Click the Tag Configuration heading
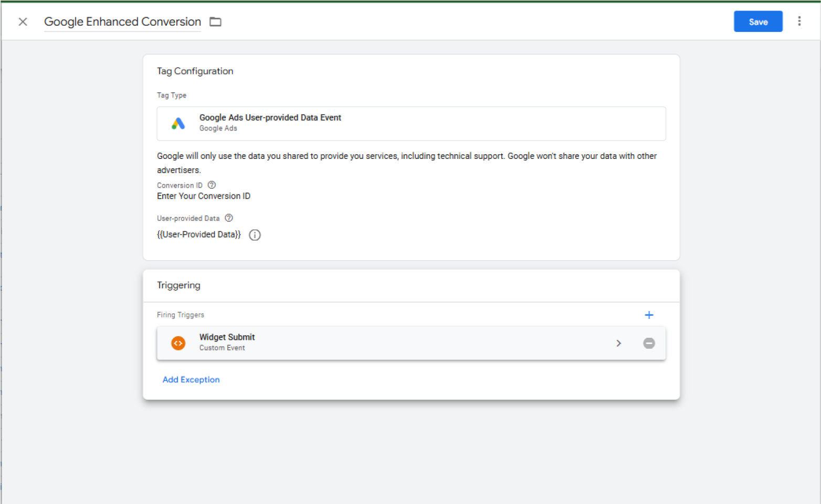The height and width of the screenshot is (504, 821). pyautogui.click(x=195, y=71)
